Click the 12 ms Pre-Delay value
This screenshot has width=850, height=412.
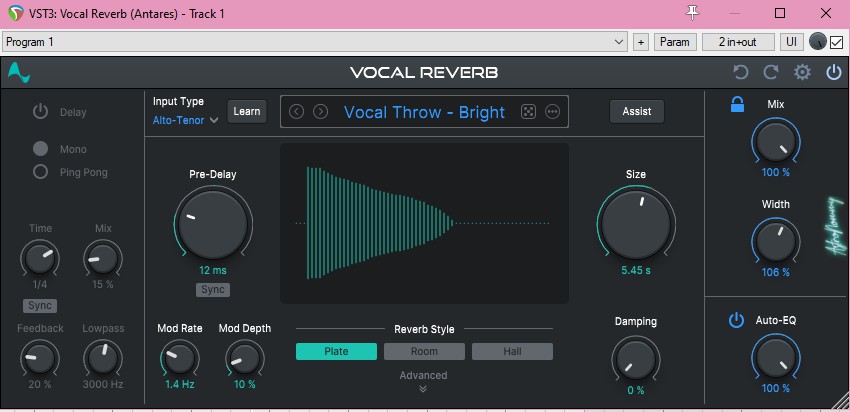point(213,271)
